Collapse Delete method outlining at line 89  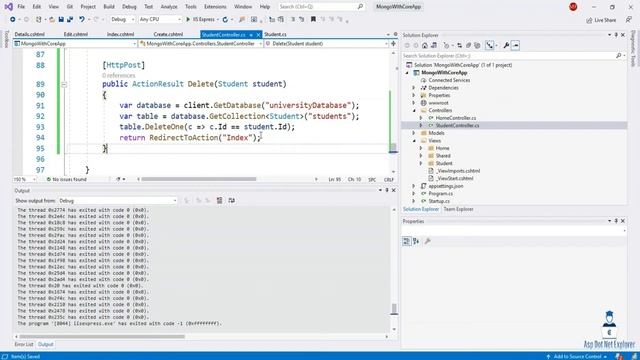(64, 84)
